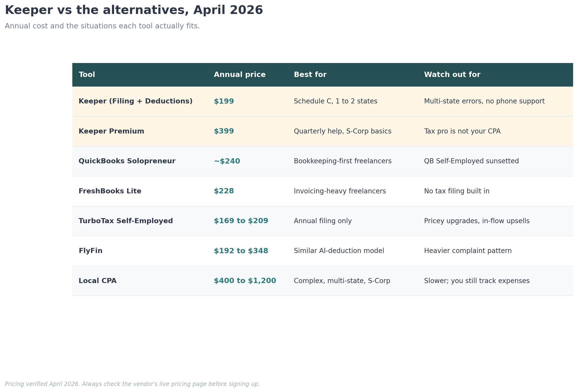Click the '$199' price cell

click(224, 101)
